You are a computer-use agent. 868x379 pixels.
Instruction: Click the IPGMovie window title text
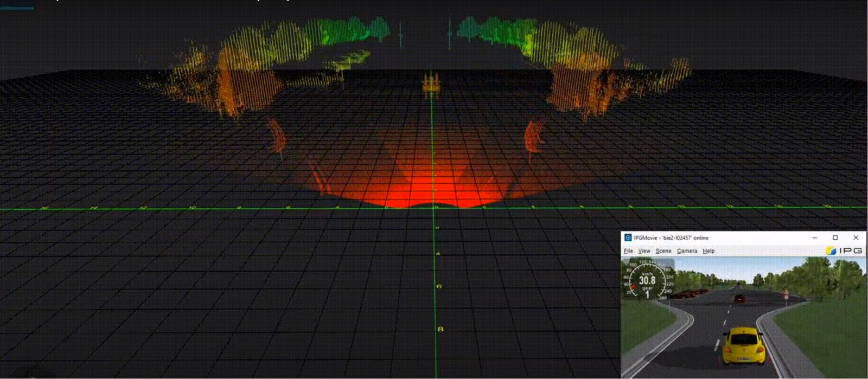coord(671,237)
